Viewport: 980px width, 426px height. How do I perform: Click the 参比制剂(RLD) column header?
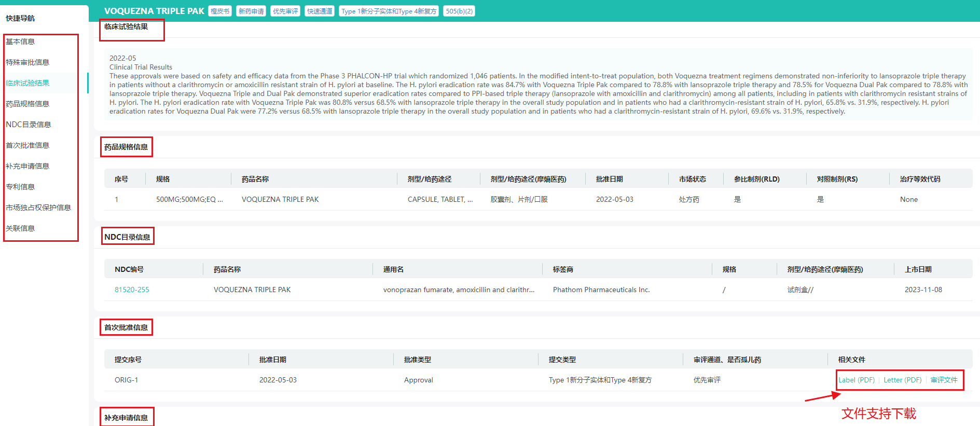757,179
